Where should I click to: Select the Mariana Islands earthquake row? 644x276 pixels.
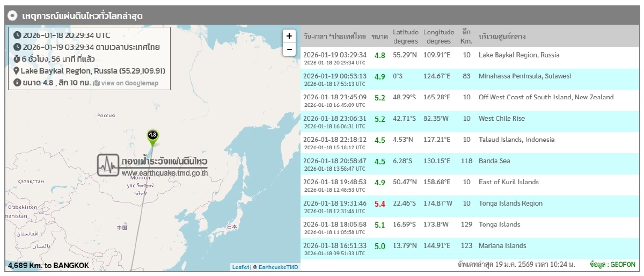(502, 246)
